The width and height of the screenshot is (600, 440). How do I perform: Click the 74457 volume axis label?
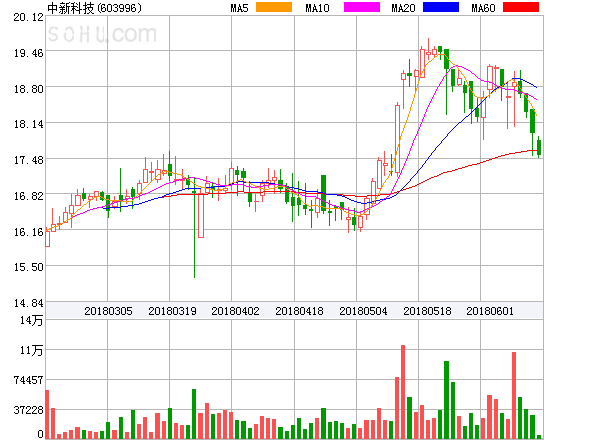[28, 380]
